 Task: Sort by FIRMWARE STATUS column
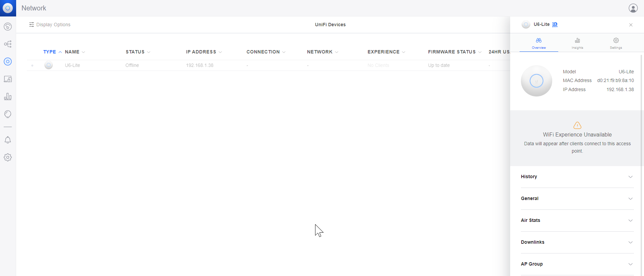tap(455, 52)
